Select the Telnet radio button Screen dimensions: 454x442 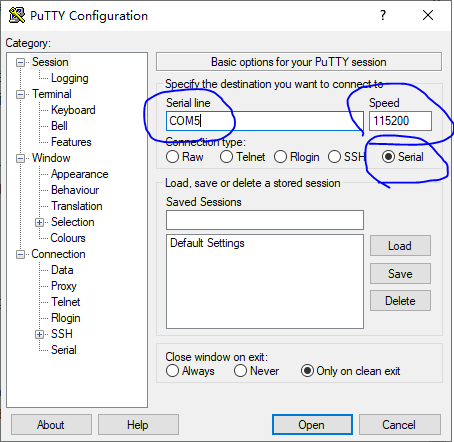click(x=226, y=157)
